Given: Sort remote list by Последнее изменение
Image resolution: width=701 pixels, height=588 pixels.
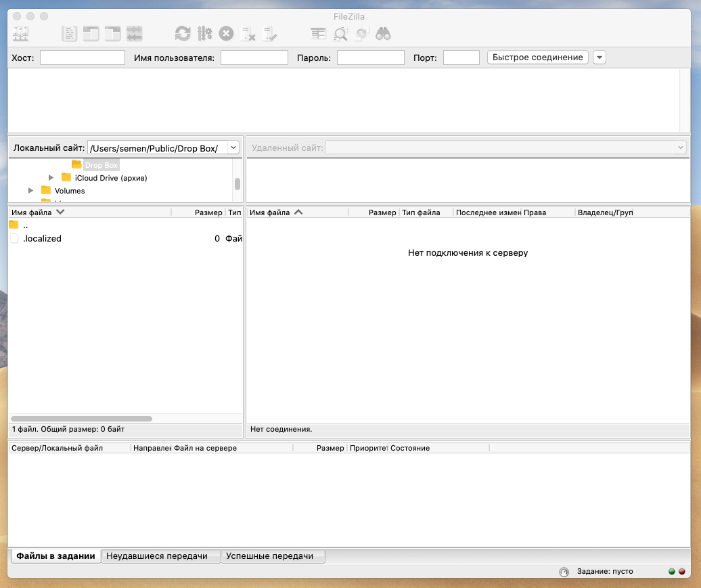Looking at the screenshot, I should pos(487,212).
